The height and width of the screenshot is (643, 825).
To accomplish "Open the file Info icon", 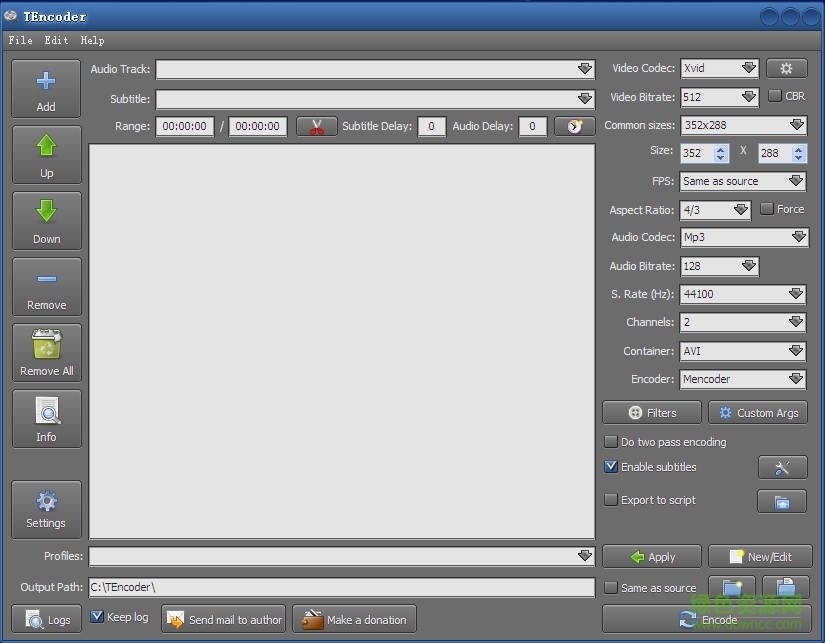I will (46, 411).
